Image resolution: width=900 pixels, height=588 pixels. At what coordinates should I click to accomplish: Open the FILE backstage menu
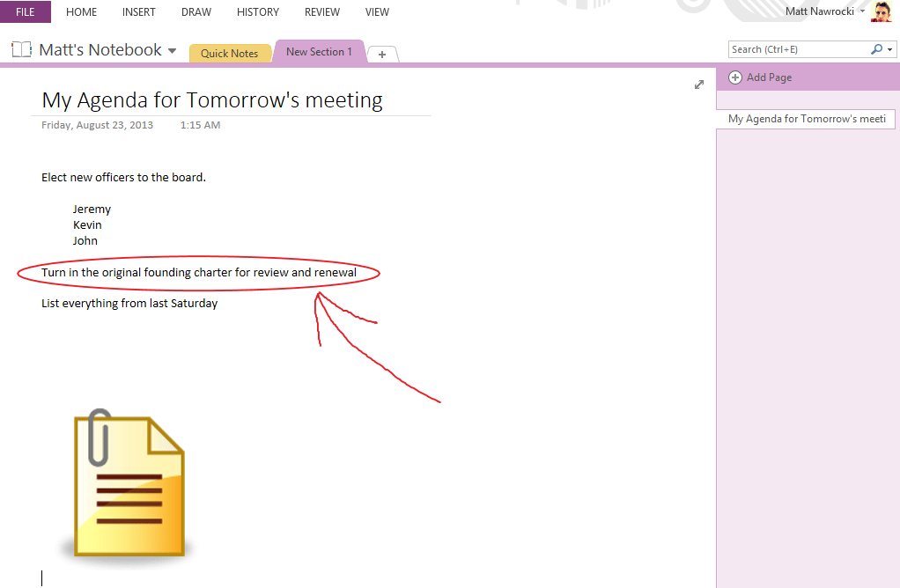point(26,11)
